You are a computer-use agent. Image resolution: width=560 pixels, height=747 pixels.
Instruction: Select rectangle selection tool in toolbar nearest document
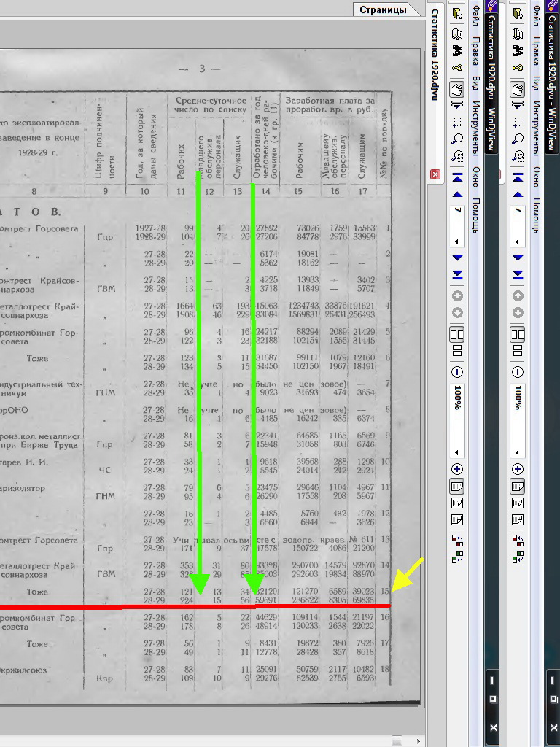coord(457,121)
